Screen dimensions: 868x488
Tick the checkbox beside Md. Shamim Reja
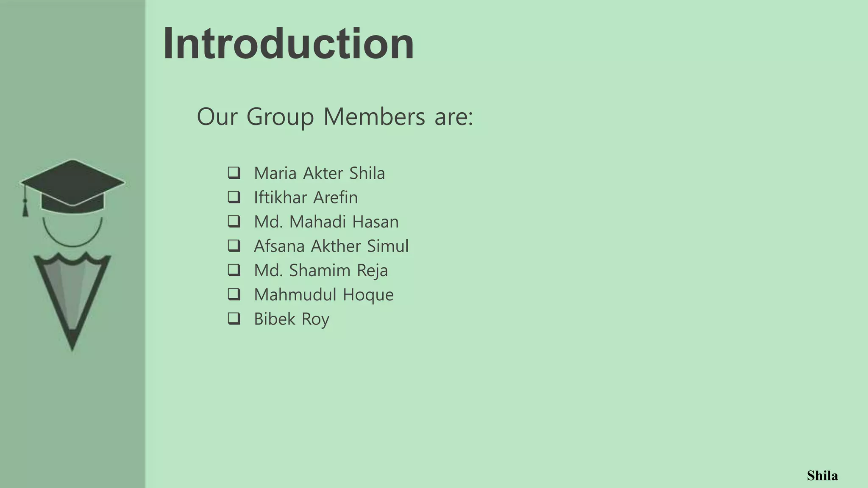pyautogui.click(x=234, y=270)
